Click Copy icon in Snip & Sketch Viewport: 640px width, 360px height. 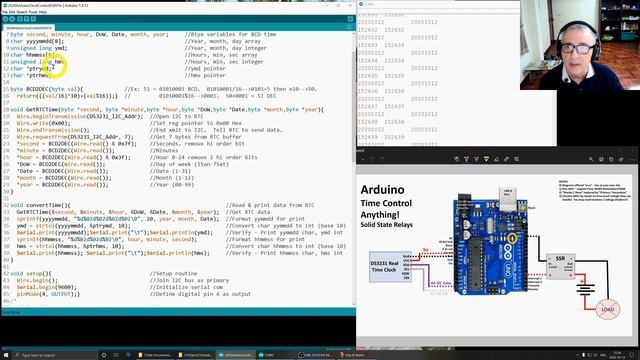[x=611, y=159]
